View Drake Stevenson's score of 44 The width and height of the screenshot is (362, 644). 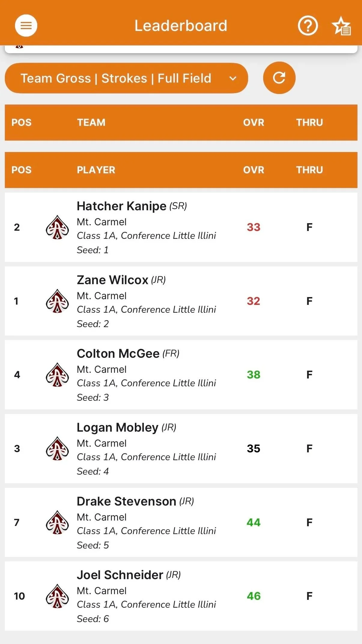(x=254, y=522)
